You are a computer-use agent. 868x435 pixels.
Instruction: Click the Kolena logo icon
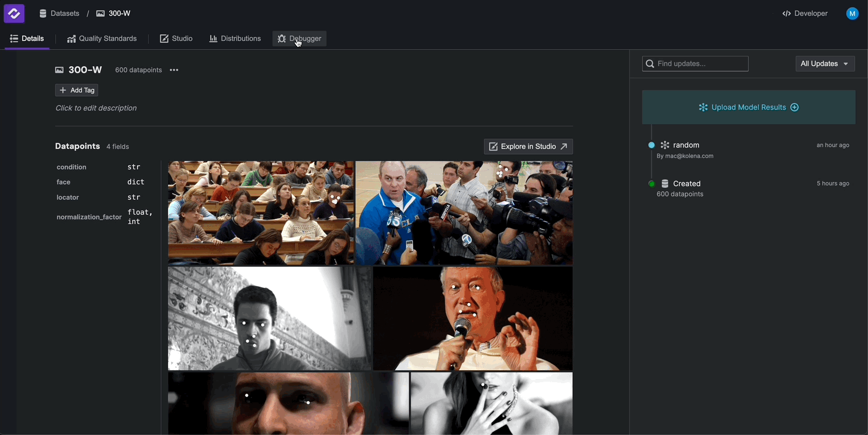point(14,13)
